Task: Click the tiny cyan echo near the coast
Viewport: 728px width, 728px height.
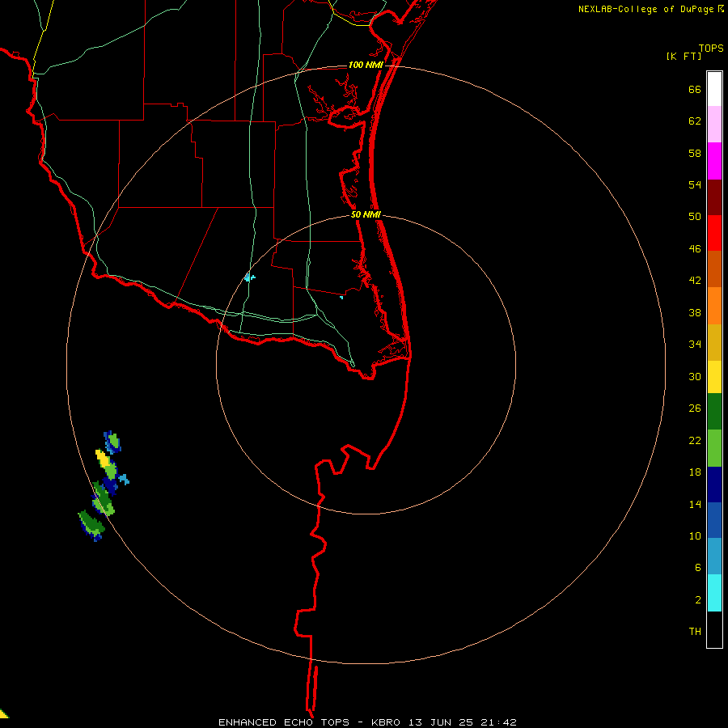Action: tap(341, 297)
